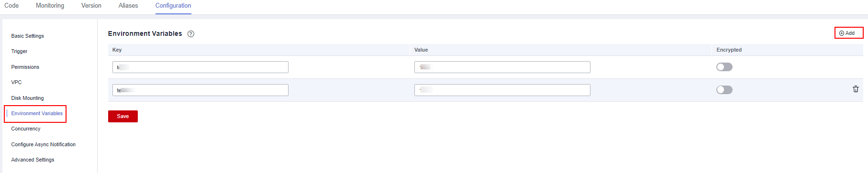Open Permissions settings
Image resolution: width=868 pixels, height=173 pixels.
pos(25,67)
